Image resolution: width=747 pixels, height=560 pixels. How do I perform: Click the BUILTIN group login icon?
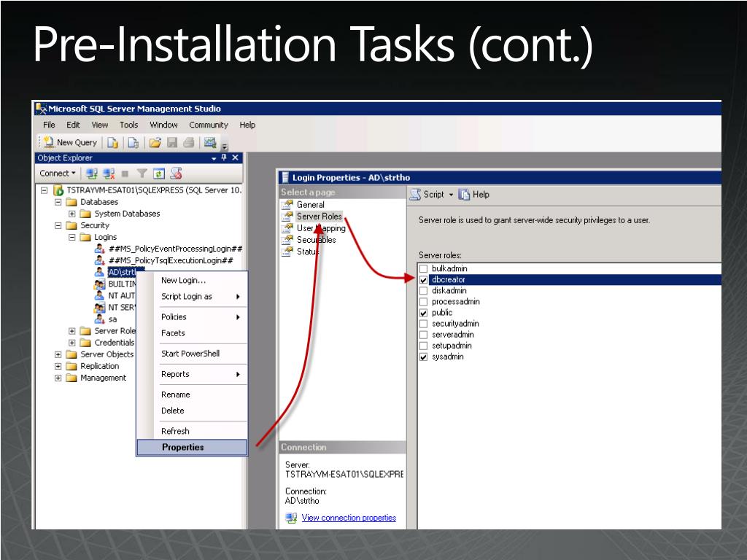tap(99, 284)
